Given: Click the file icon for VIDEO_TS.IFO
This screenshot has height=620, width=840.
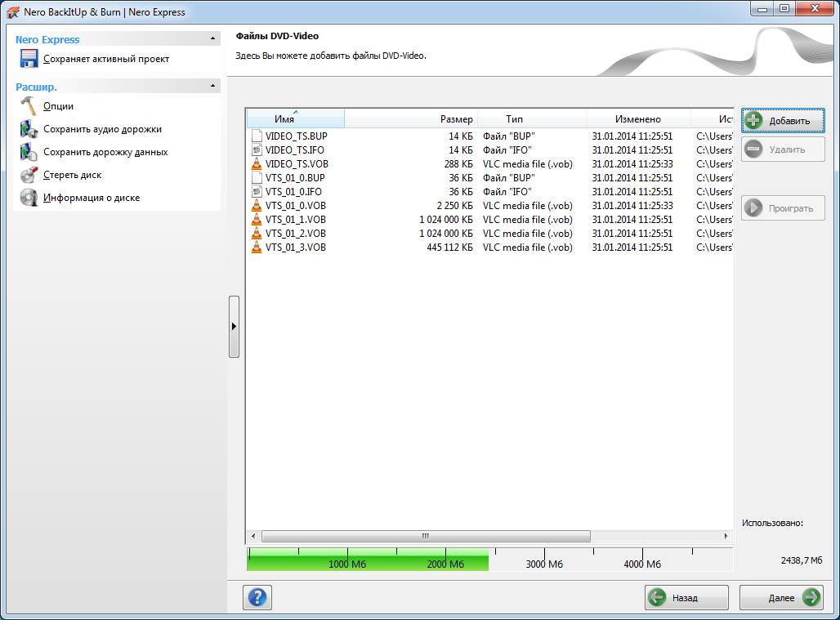Looking at the screenshot, I should (257, 150).
